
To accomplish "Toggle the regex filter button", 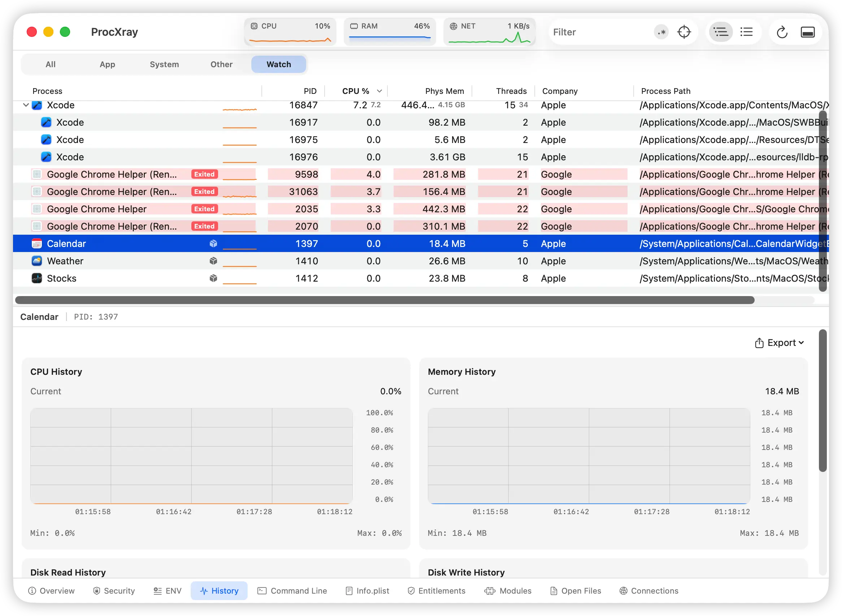I will 661,32.
